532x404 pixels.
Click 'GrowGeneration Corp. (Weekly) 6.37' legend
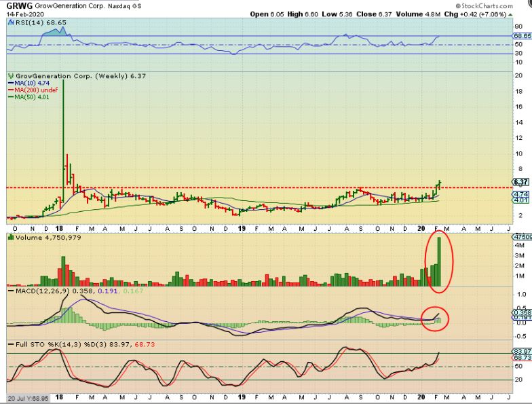81,76
